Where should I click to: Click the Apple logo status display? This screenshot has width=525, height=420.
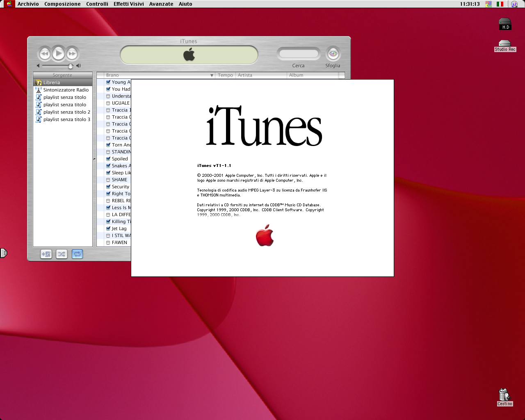189,55
